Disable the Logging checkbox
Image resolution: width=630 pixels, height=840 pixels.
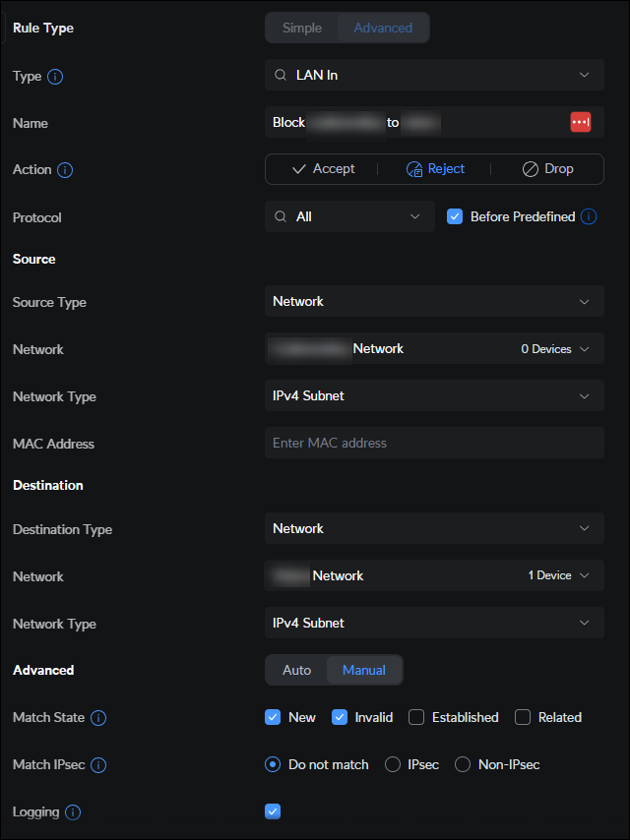click(274, 811)
